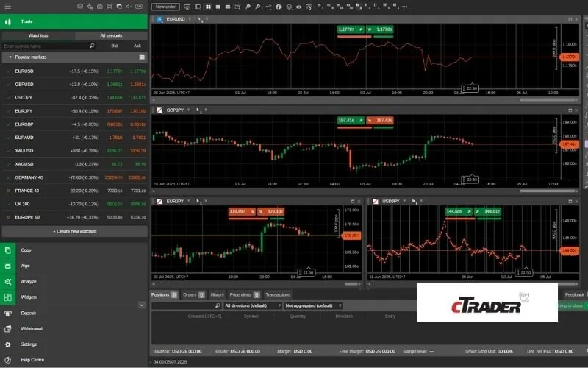The width and height of the screenshot is (588, 368).
Task: Open Popular markets list menu icon
Action: [142, 57]
